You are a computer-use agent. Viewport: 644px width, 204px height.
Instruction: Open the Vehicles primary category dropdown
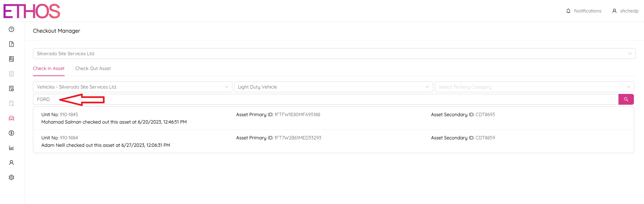tap(132, 87)
